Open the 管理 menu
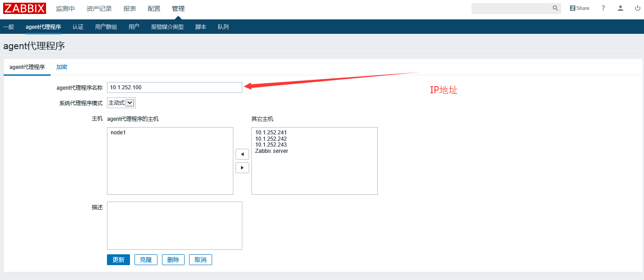The width and height of the screenshot is (644, 280). (x=178, y=9)
